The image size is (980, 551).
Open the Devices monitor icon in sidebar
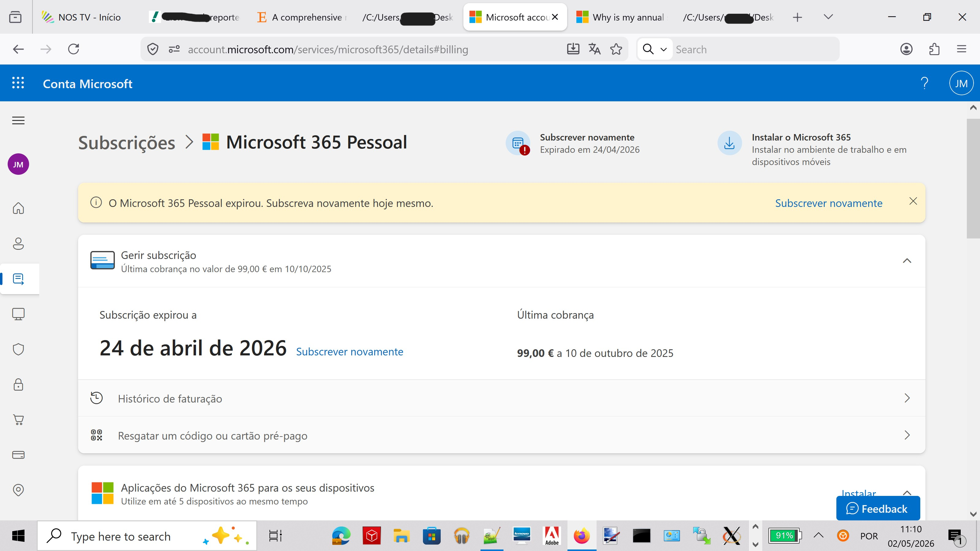coord(18,314)
